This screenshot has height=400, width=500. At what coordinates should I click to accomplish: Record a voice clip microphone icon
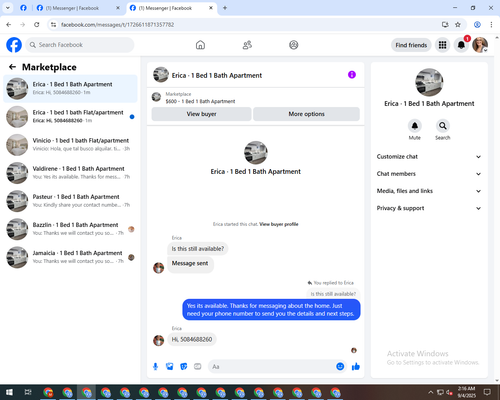click(155, 367)
